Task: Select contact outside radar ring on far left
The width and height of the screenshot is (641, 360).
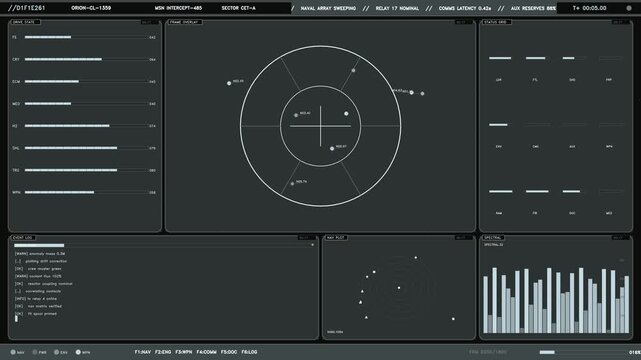Action: tap(229, 83)
